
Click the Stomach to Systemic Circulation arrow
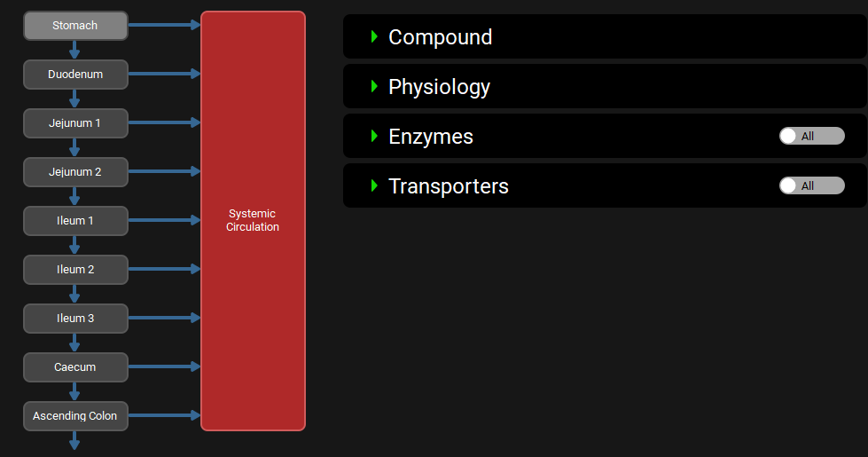165,26
